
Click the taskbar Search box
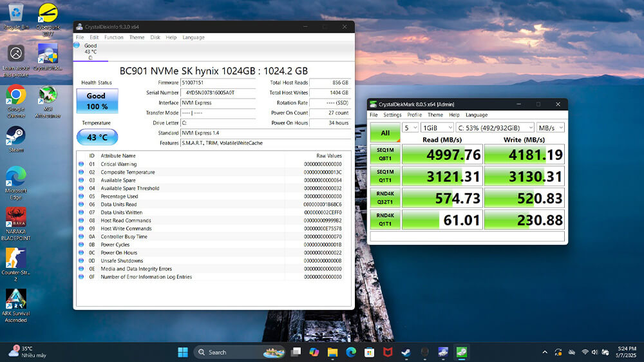click(239, 352)
